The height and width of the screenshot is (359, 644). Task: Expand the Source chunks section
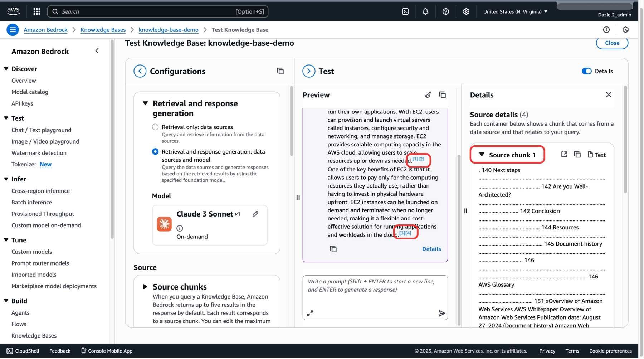[145, 287]
